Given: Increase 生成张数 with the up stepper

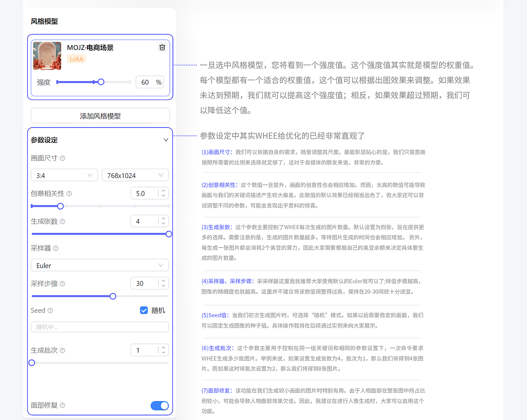Looking at the screenshot, I should tap(163, 218).
